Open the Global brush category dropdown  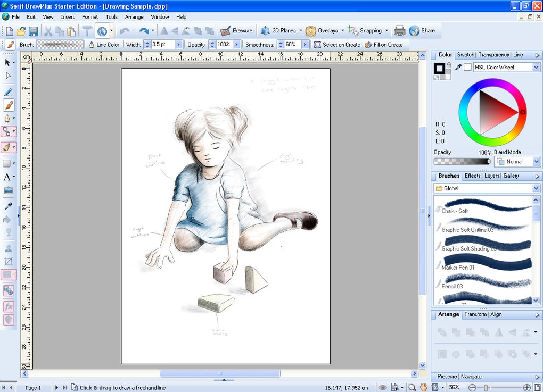536,189
